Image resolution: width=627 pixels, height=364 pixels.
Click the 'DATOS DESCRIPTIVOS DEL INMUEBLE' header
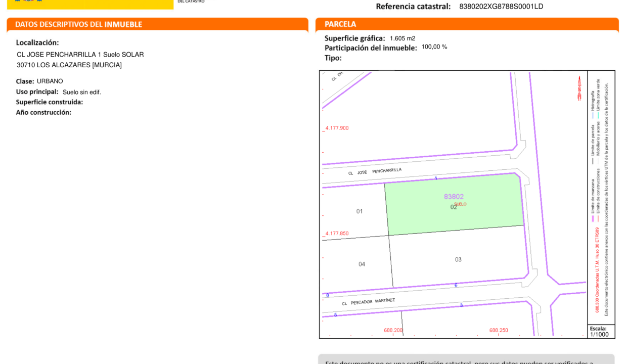78,24
